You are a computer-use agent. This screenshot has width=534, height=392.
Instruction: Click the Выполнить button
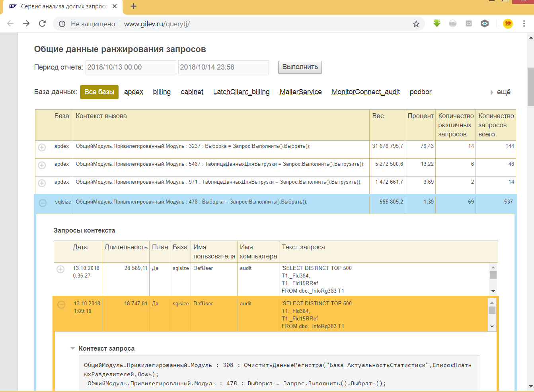(x=300, y=67)
